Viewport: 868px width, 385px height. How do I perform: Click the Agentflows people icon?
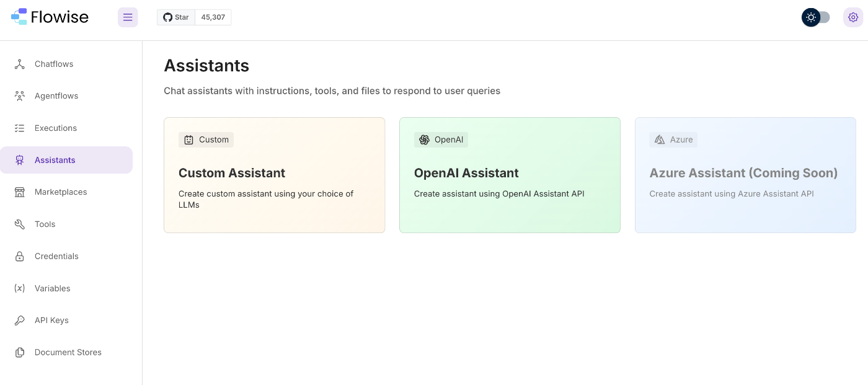coord(20,96)
